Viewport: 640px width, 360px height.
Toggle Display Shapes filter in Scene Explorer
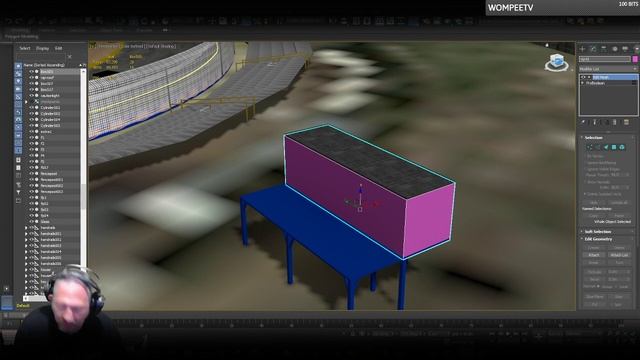click(x=18, y=74)
